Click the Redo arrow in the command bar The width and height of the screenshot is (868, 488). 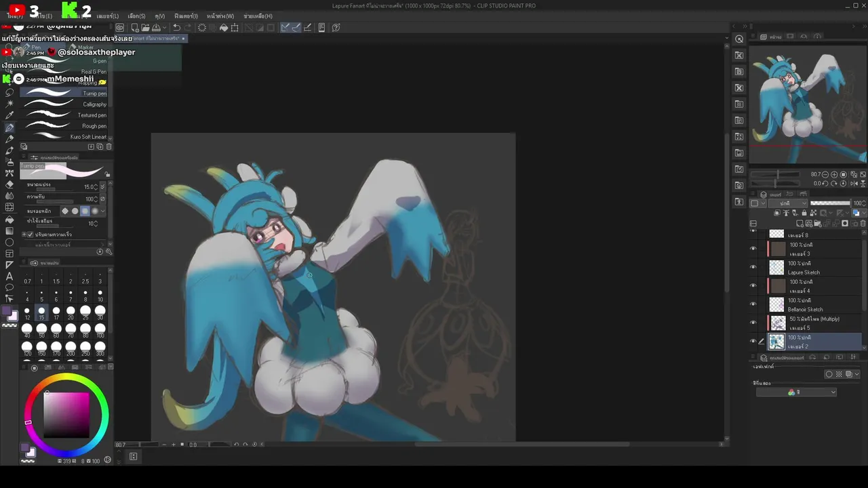pyautogui.click(x=187, y=28)
